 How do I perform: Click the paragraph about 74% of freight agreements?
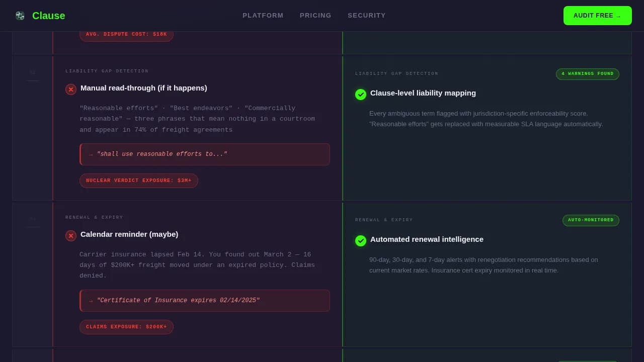[197, 119]
